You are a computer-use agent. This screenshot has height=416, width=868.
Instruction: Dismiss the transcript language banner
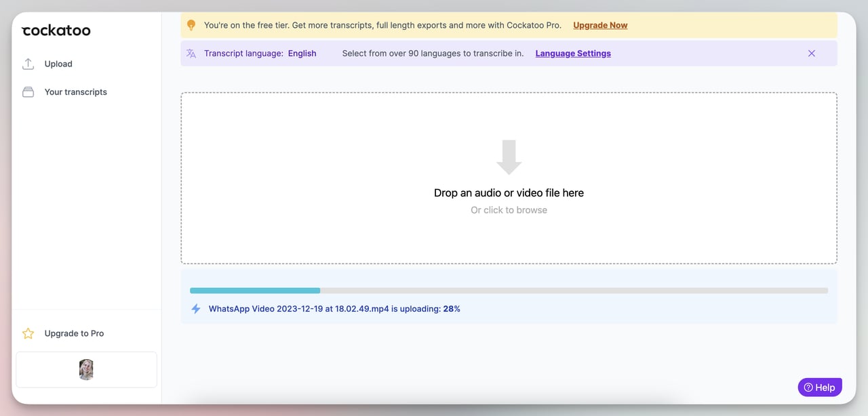(x=811, y=53)
